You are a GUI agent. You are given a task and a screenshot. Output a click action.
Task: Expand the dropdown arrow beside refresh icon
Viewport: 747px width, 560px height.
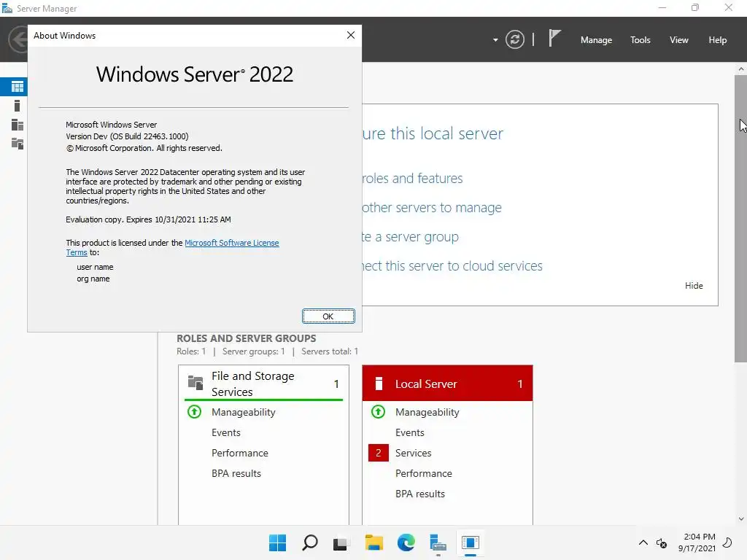[x=495, y=40]
